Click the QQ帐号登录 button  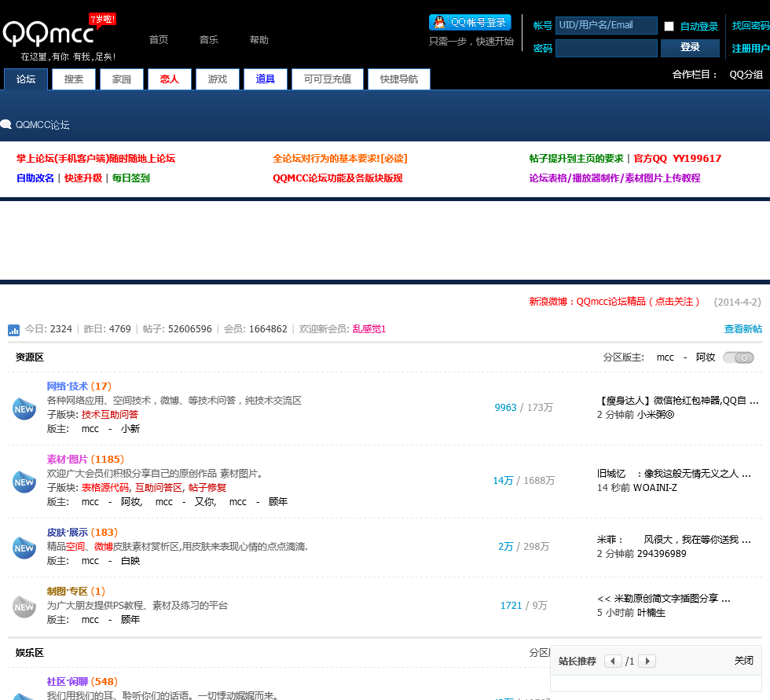pos(470,22)
